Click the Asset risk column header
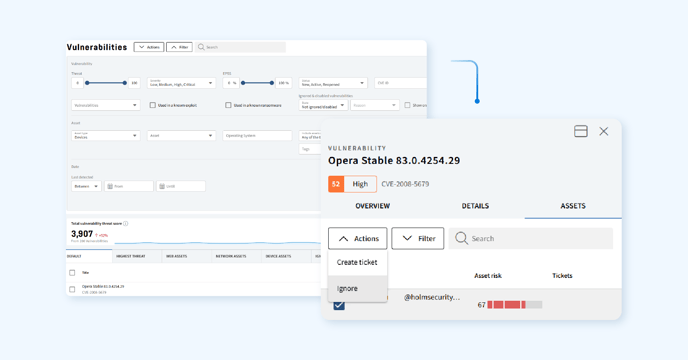 click(x=488, y=276)
